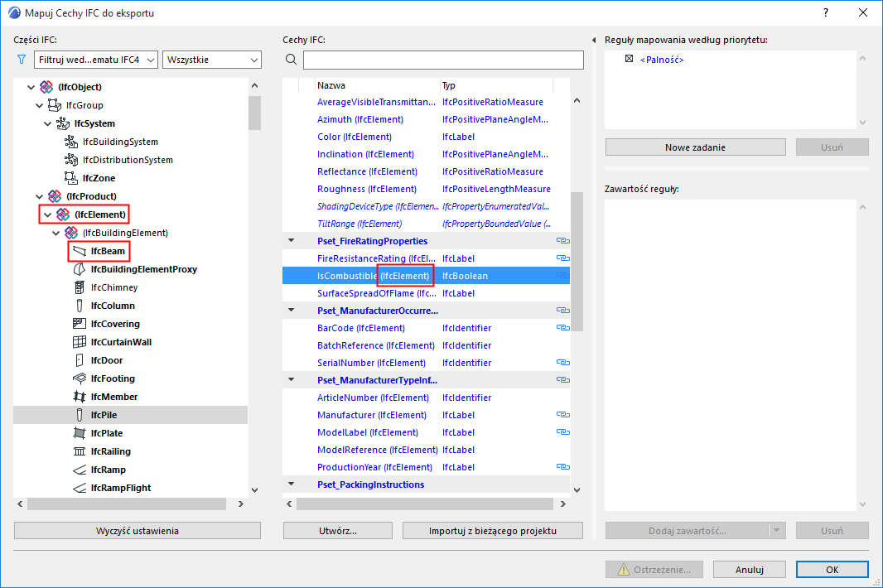
Task: Click the IfcRampFlight icon
Action: tap(80, 488)
